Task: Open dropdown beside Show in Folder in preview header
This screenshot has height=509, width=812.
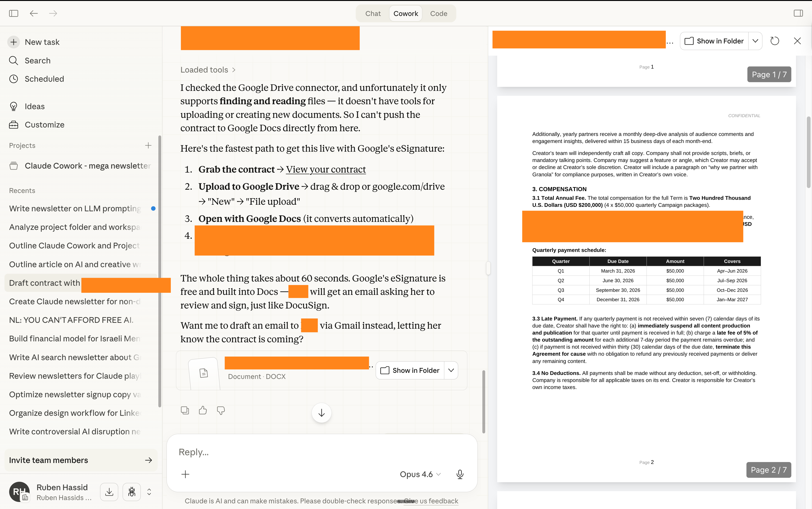Action: click(755, 41)
